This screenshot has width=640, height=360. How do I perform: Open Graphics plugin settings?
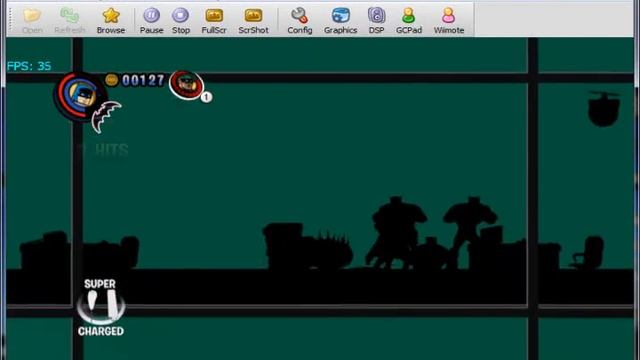340,21
